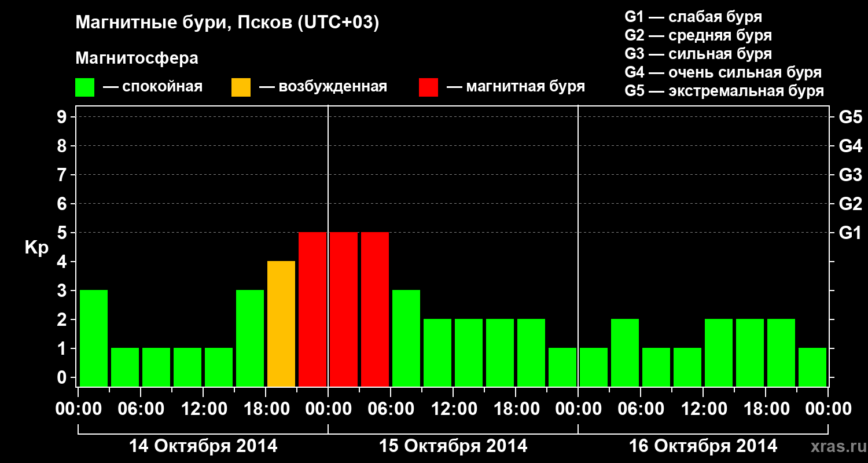Click the first green Kp 3 bar of 14 October
This screenshot has width=868, height=463.
pos(94,338)
